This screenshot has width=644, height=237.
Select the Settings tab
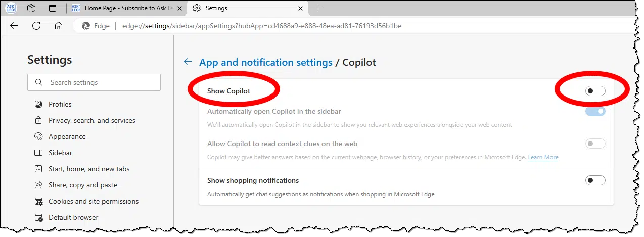click(248, 8)
